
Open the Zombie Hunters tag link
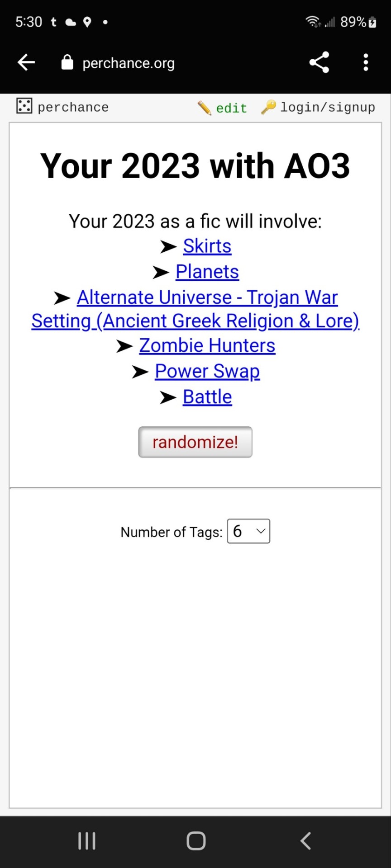point(207,345)
